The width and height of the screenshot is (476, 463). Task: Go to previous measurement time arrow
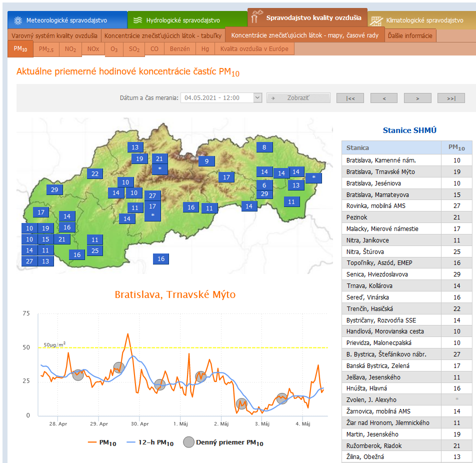coord(383,98)
